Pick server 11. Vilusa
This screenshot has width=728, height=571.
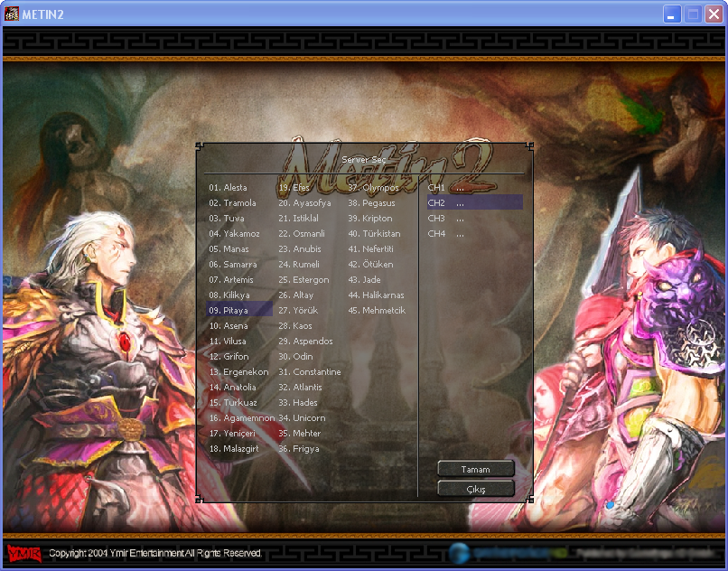coord(228,341)
